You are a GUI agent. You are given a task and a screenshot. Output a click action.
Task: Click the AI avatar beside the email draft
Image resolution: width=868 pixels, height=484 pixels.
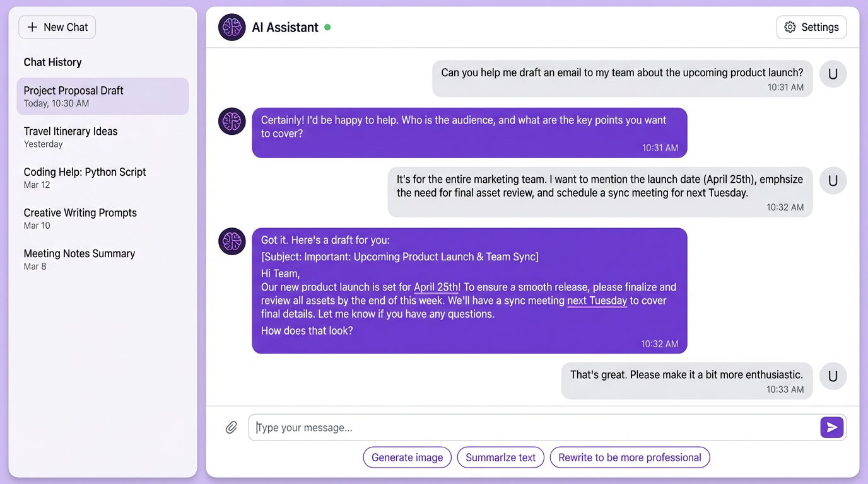232,241
